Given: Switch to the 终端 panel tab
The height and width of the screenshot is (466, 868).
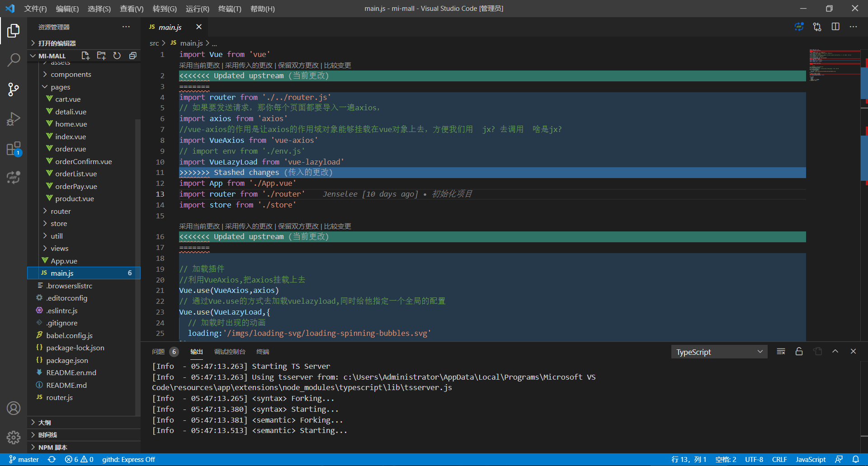Looking at the screenshot, I should click(x=263, y=352).
